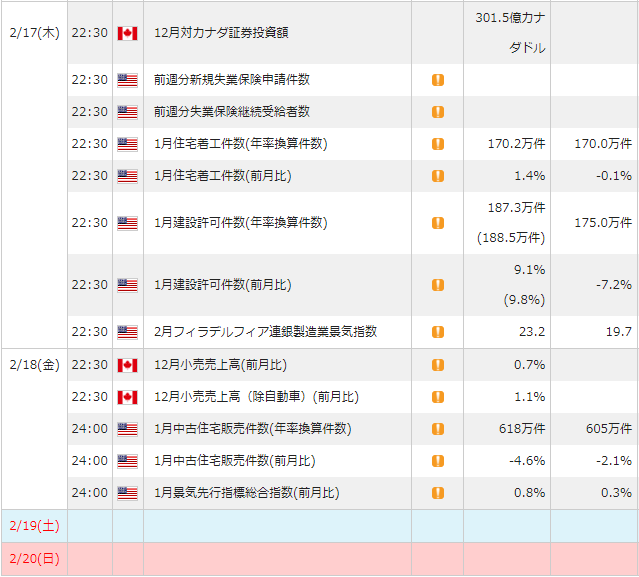
Task: Click importance icon for 1月建設許可件数(前月比)
Action: click(x=438, y=285)
